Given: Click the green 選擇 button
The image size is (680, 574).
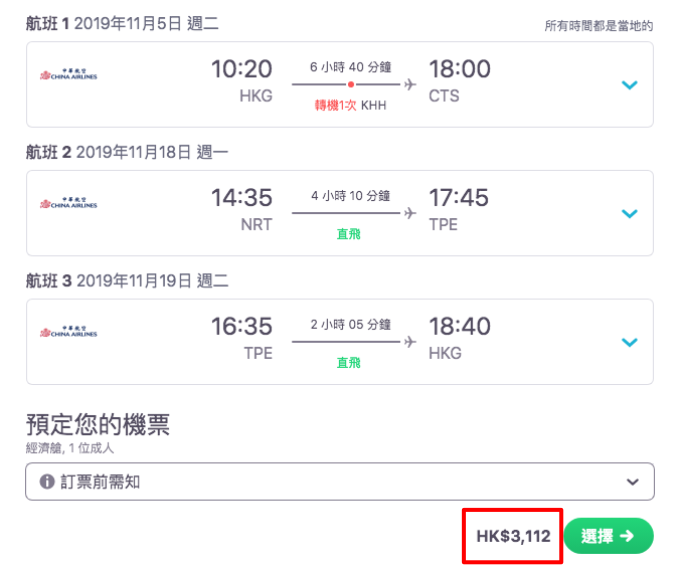Looking at the screenshot, I should tap(608, 536).
